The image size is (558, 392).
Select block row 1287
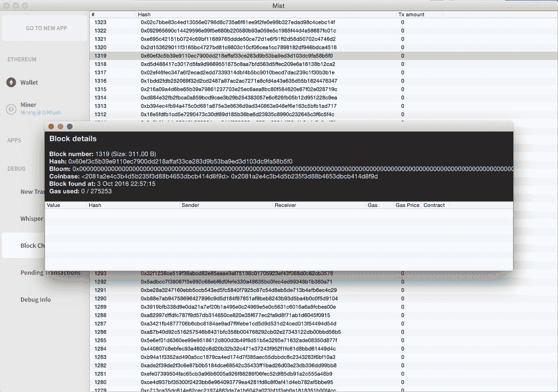[324, 324]
